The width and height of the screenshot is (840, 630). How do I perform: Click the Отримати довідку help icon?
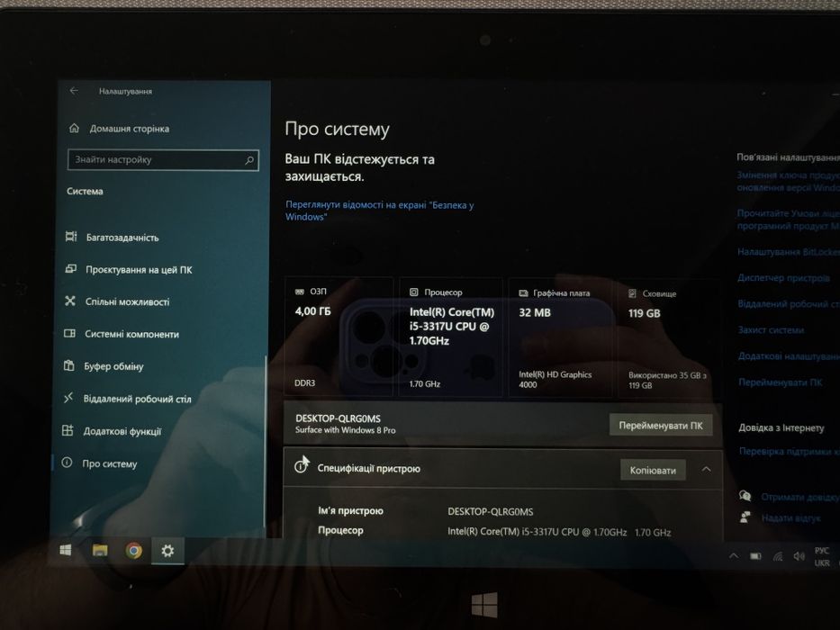[745, 496]
